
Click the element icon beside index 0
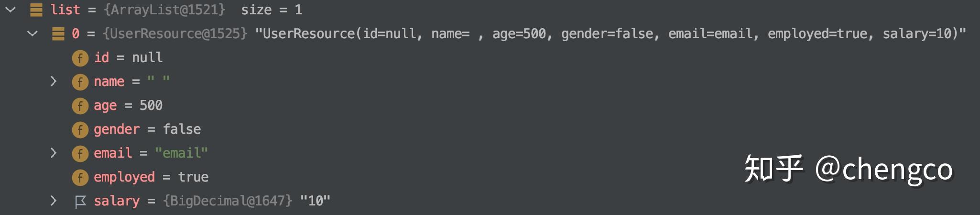(x=58, y=34)
